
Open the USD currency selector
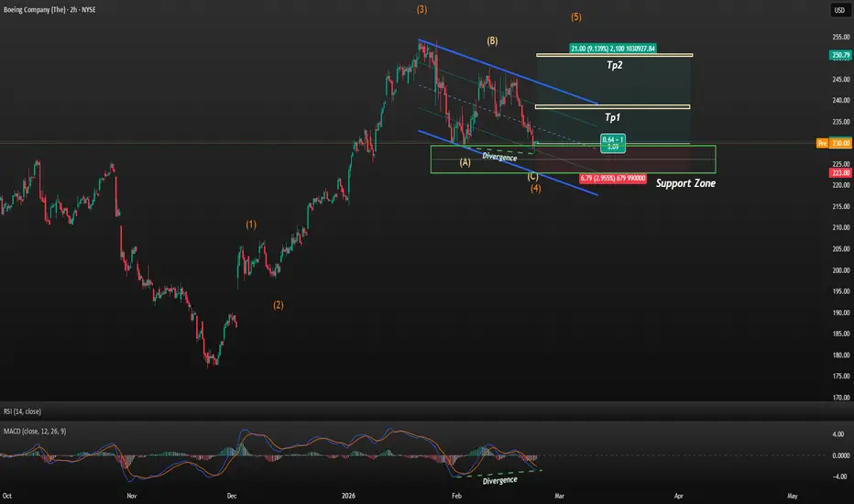[840, 10]
